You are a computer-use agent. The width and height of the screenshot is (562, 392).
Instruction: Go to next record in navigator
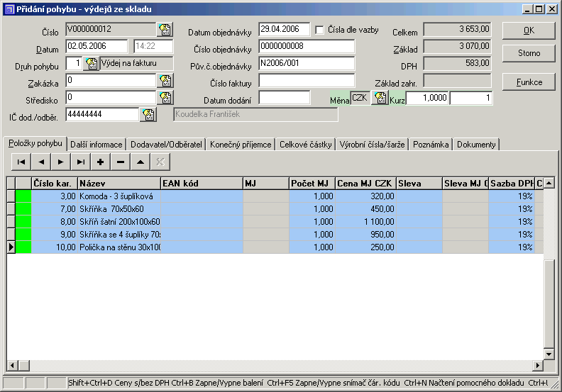click(x=61, y=162)
